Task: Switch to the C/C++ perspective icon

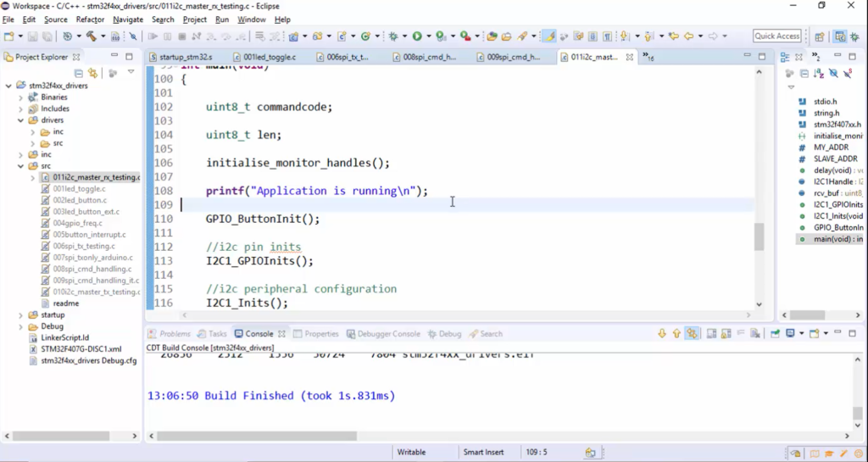Action: tap(840, 36)
